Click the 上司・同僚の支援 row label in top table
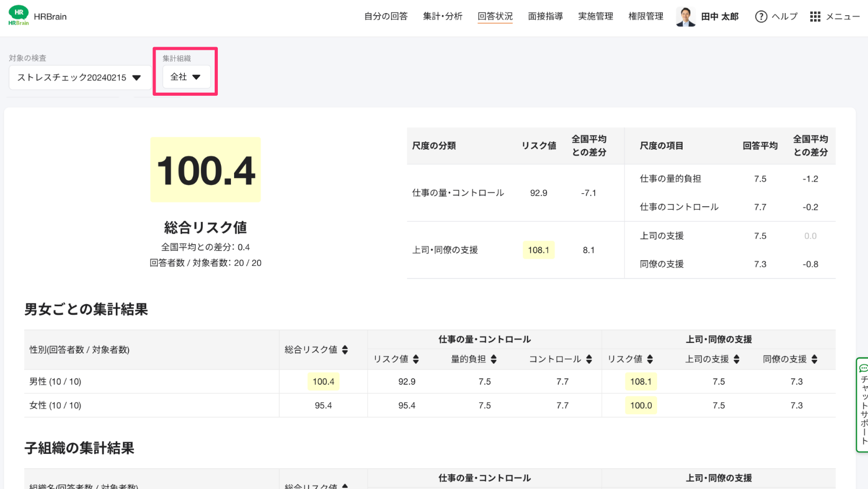The image size is (868, 489). click(x=445, y=250)
